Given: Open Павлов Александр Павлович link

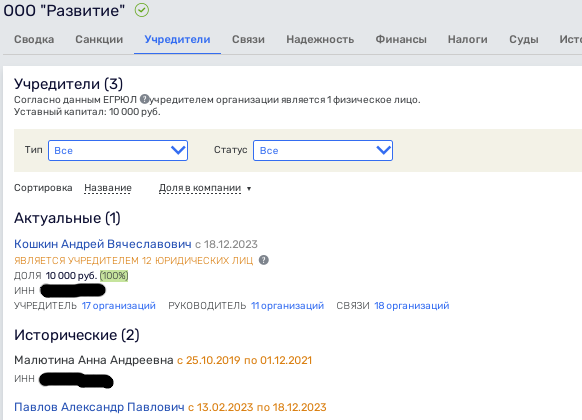Looking at the screenshot, I should 99,407.
